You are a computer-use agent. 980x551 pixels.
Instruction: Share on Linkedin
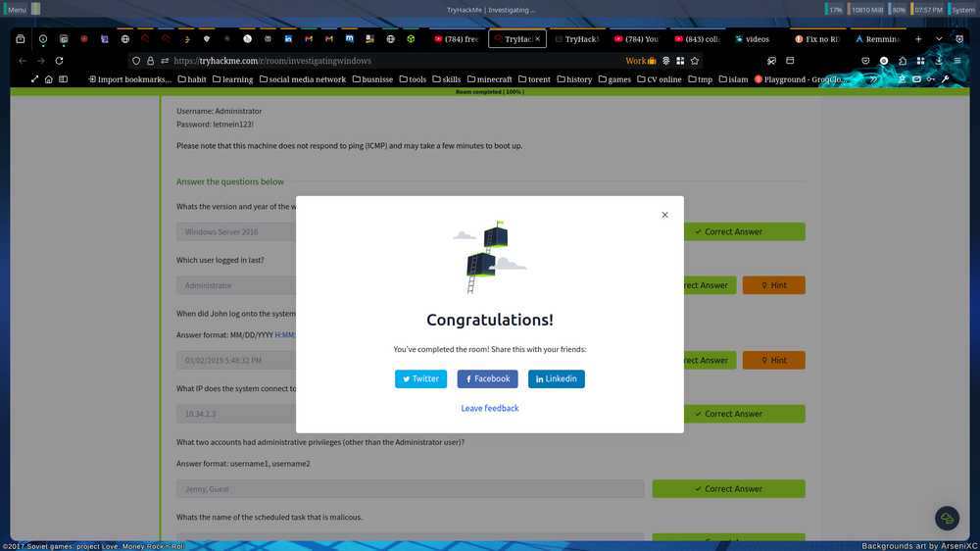coord(556,378)
